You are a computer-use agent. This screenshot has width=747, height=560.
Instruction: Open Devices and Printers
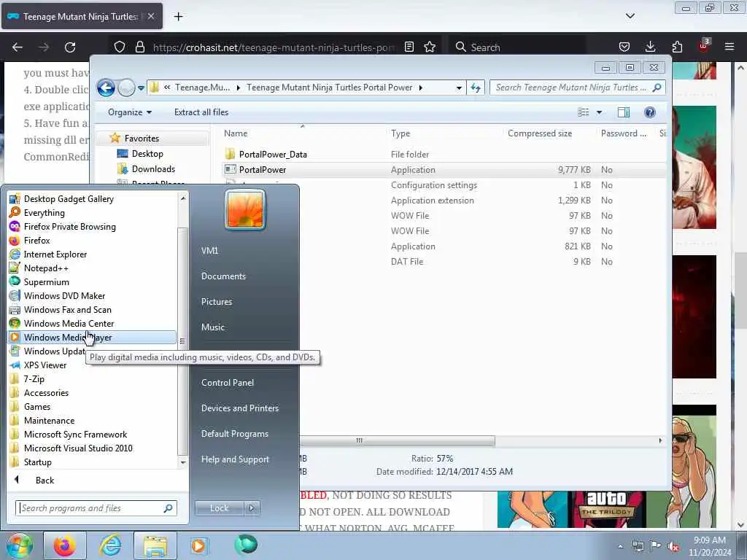(239, 408)
